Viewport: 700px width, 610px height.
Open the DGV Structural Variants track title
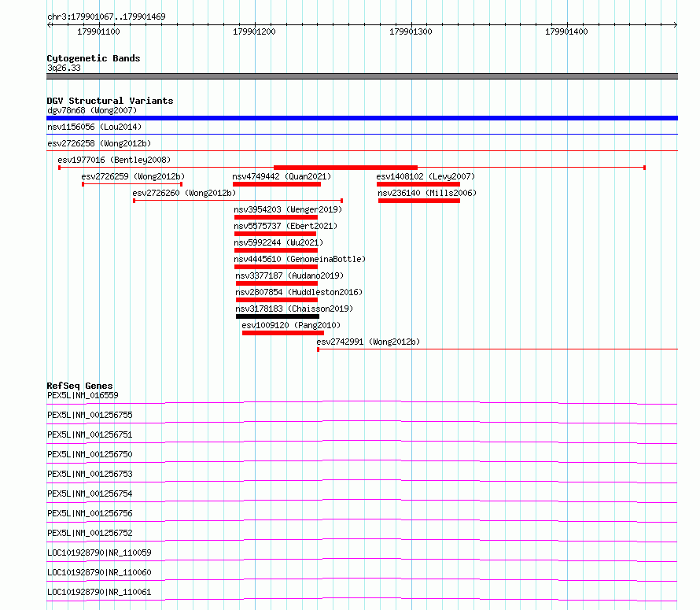pyautogui.click(x=110, y=101)
